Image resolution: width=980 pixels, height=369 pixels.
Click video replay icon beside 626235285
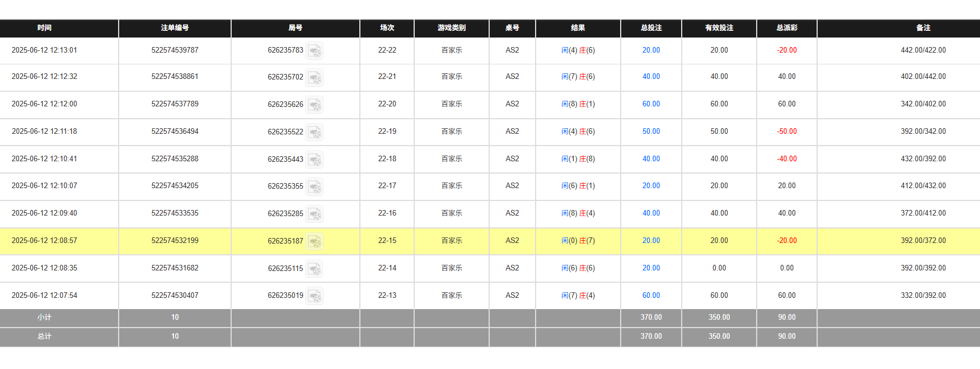click(x=315, y=214)
